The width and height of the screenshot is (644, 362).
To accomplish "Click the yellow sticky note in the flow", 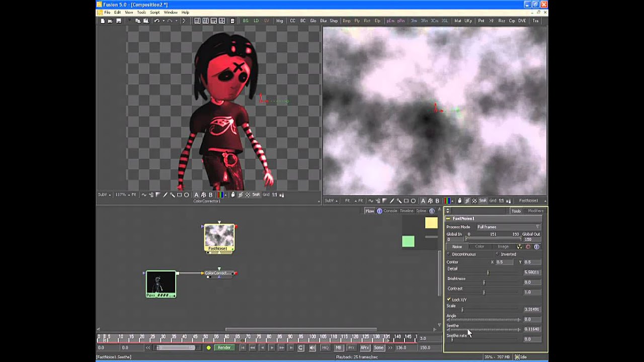I will (432, 222).
